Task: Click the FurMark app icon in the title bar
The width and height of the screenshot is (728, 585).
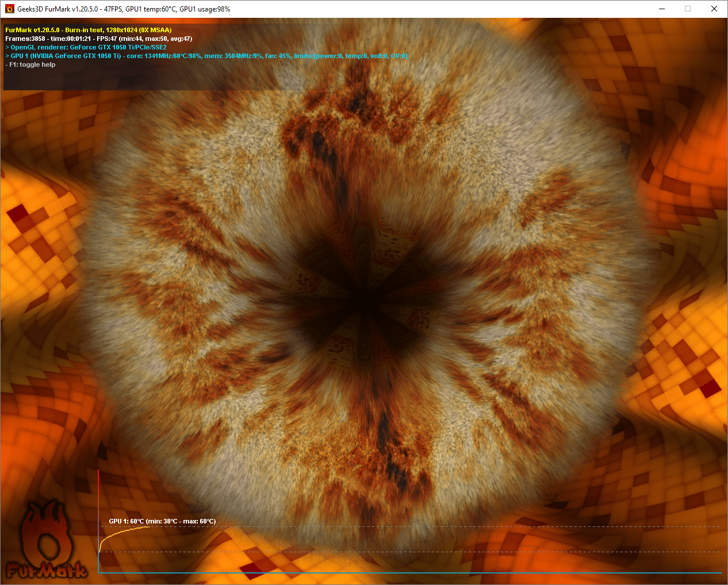Action: 9,9
